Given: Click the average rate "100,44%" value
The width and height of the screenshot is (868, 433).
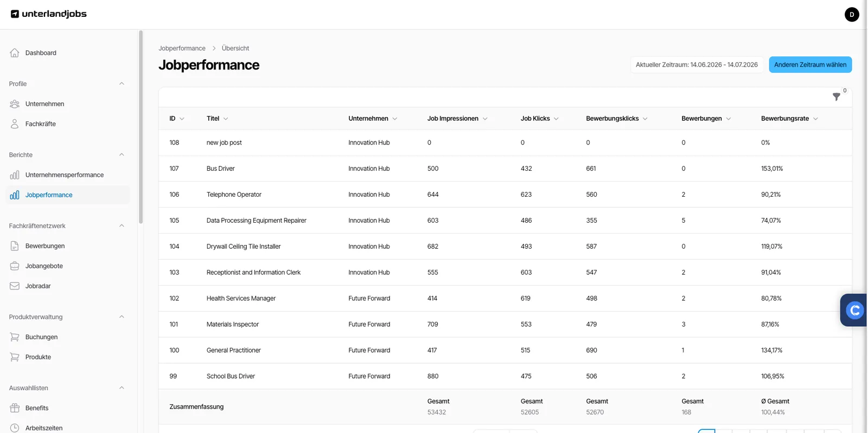Looking at the screenshot, I should (773, 412).
